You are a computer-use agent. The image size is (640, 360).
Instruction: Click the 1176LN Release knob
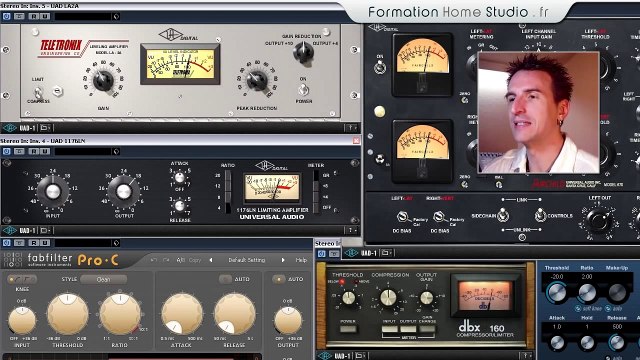pyautogui.click(x=180, y=206)
